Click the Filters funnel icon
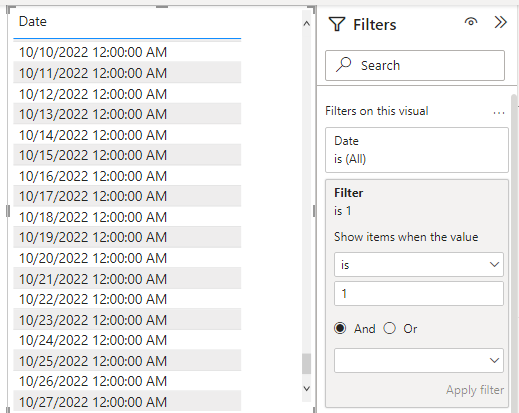 coord(337,24)
